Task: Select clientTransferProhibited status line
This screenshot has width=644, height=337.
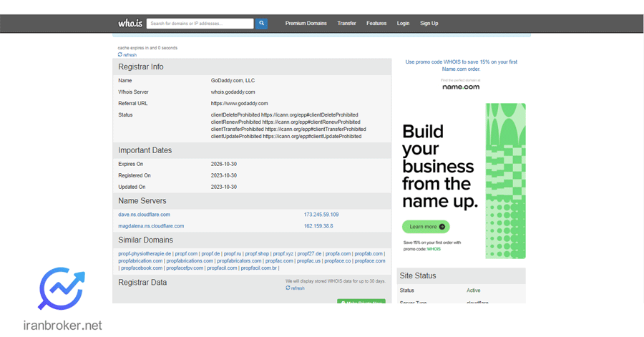Action: (288, 130)
